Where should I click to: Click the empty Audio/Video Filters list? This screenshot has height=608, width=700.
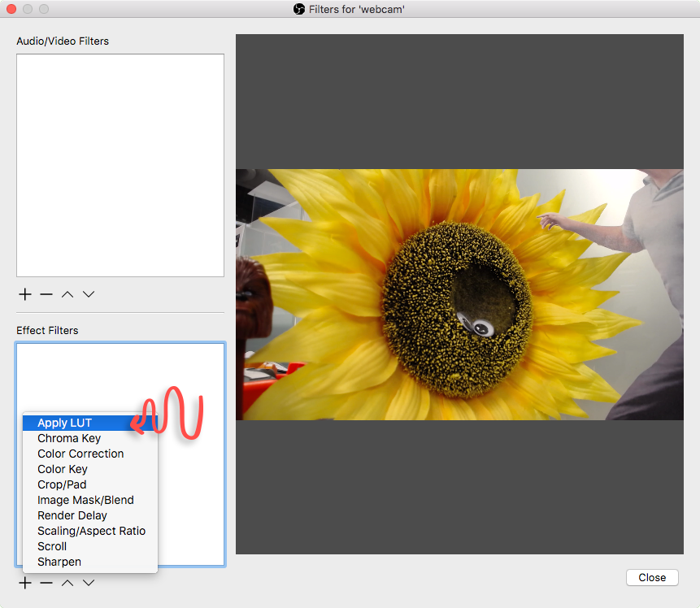[x=120, y=165]
